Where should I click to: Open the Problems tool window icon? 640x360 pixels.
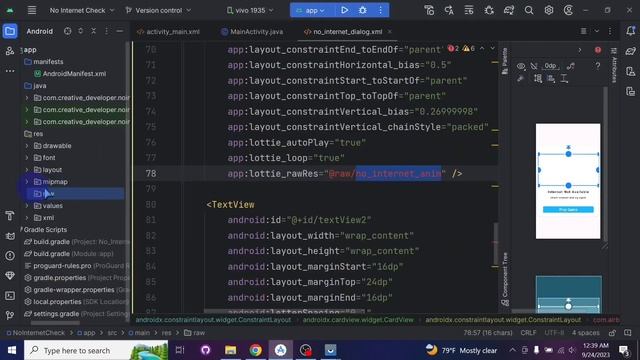point(10,256)
